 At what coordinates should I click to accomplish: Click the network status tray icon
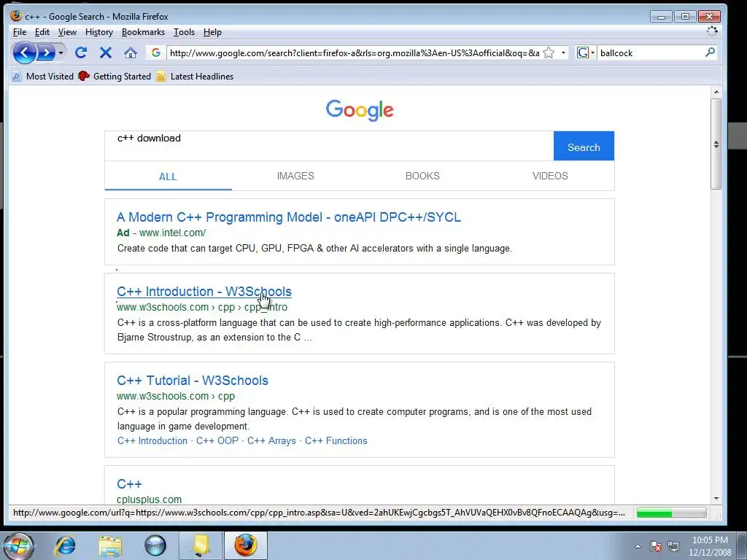(x=673, y=546)
